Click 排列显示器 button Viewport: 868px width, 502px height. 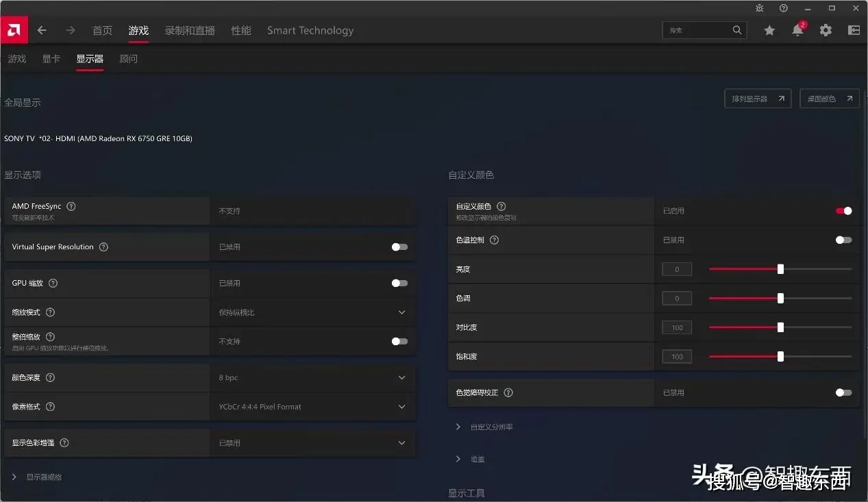pyautogui.click(x=758, y=99)
